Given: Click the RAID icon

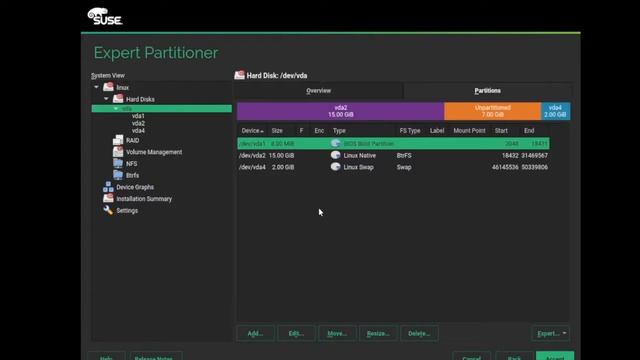Looking at the screenshot, I should 118,140.
